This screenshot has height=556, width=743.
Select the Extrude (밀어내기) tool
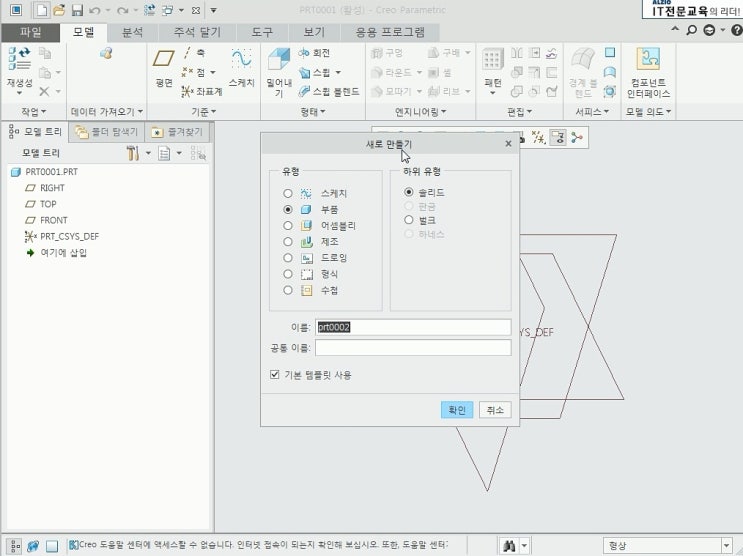click(x=279, y=72)
